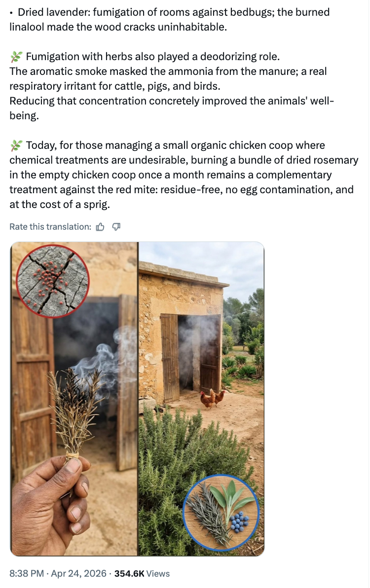Screen dimensions: 370x588
Task: Open the post timestamp 8:38 PM link
Action: pyautogui.click(x=27, y=573)
